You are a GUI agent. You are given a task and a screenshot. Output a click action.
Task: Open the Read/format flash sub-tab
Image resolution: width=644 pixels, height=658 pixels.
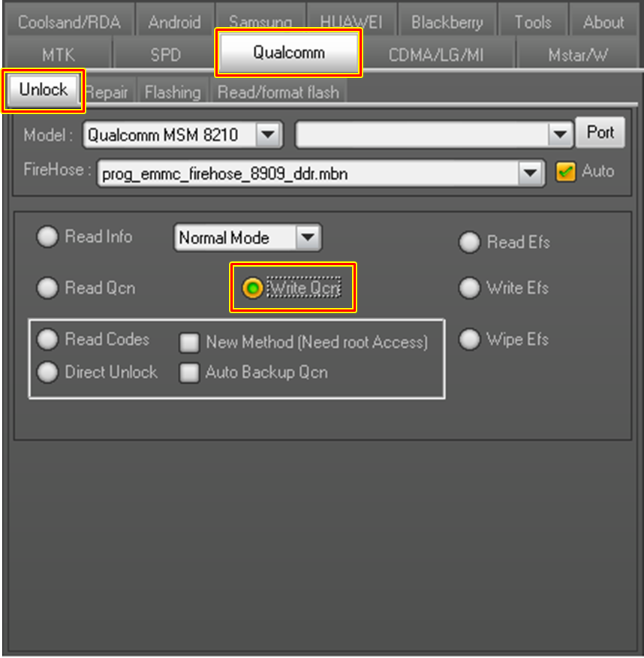[278, 91]
